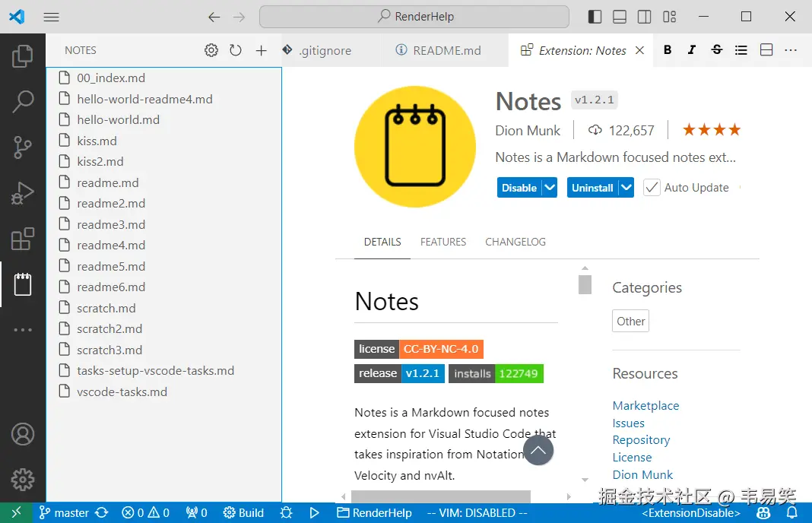Viewport: 812px width, 523px height.
Task: Open the Repository resource link
Action: click(x=641, y=439)
